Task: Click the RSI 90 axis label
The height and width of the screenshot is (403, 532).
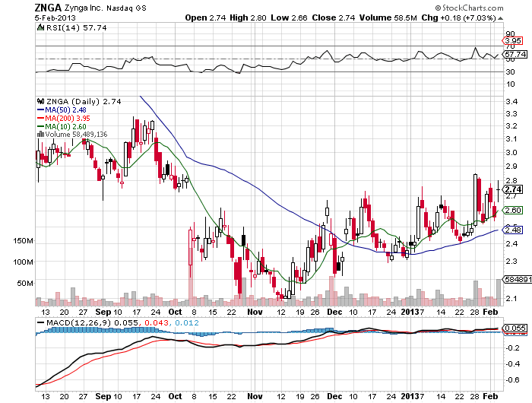Action: pyautogui.click(x=510, y=33)
